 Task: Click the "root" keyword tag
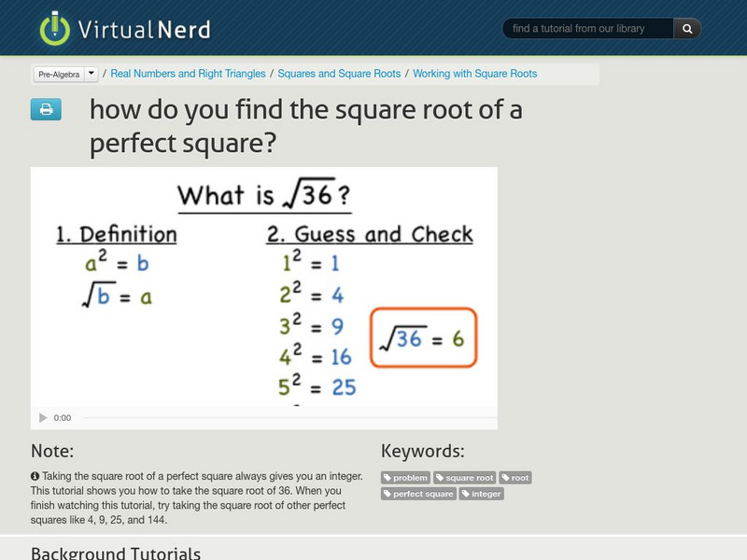click(515, 478)
